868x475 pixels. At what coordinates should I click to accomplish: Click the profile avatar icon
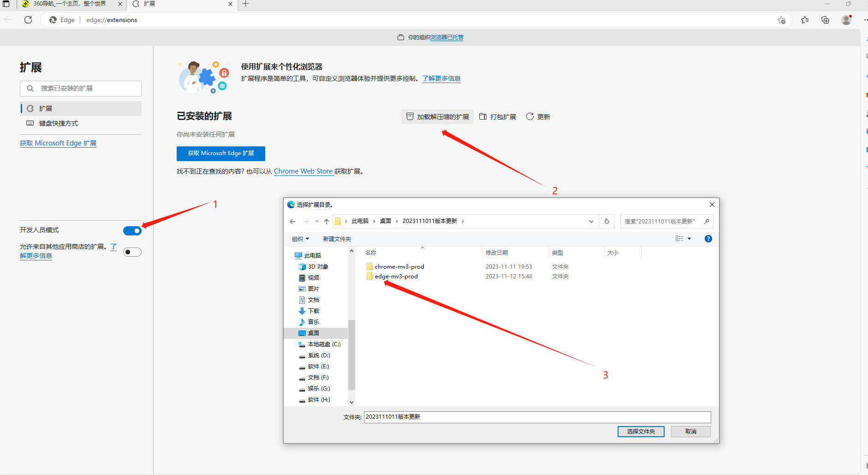point(846,20)
